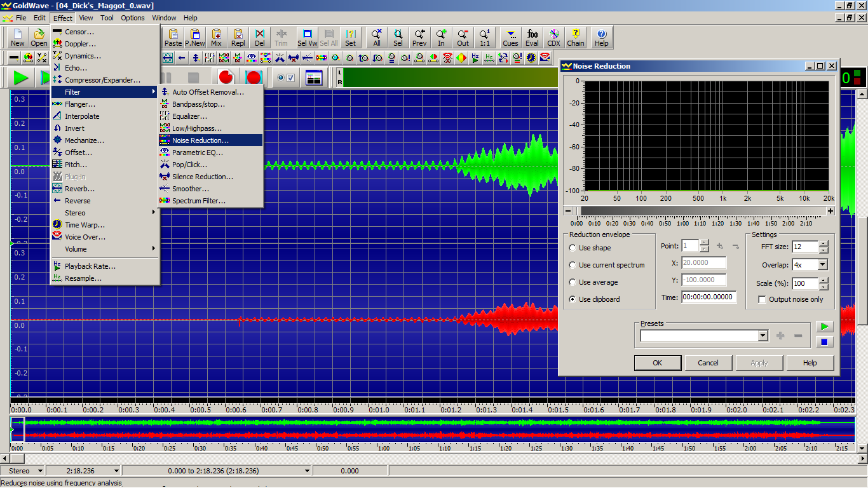Click the Cues toolbar icon
This screenshot has width=868, height=488.
pyautogui.click(x=510, y=37)
